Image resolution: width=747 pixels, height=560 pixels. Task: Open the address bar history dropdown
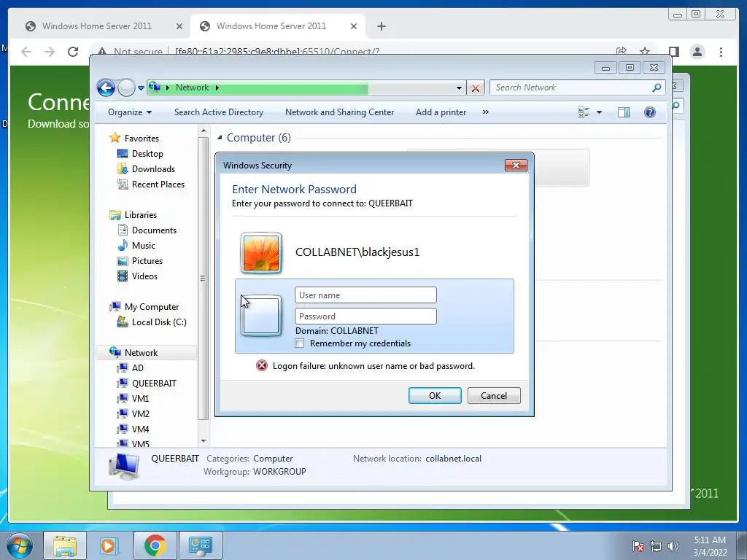coord(459,88)
